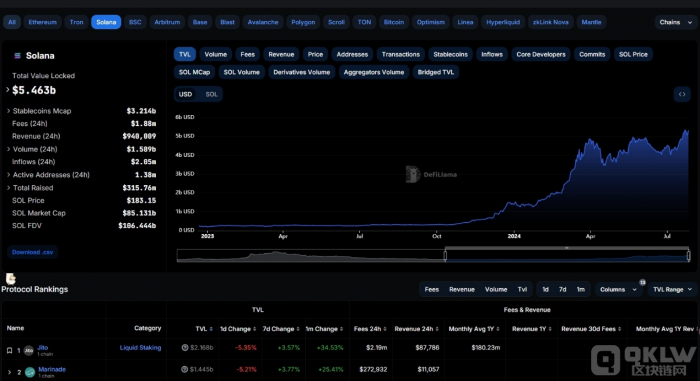Click the embed chart code icon
This screenshot has height=381, width=700.
pos(682,94)
